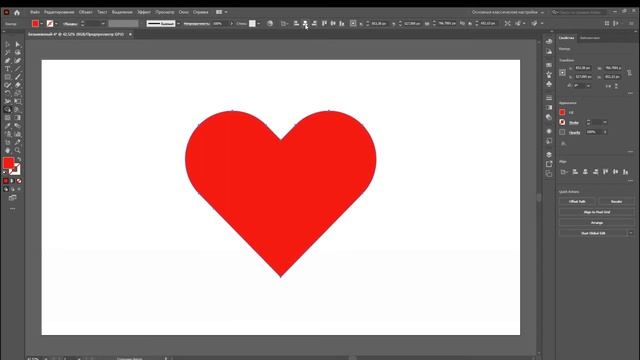
Task: Open stroke color dropdown in control bar
Action: coord(56,24)
